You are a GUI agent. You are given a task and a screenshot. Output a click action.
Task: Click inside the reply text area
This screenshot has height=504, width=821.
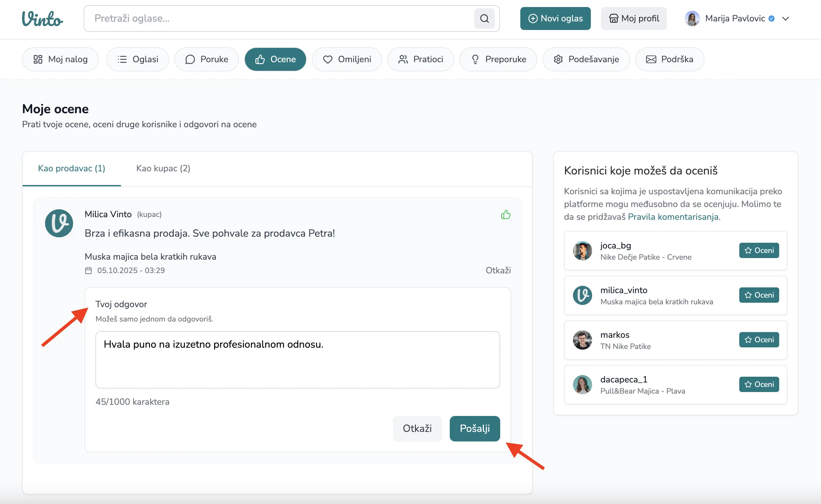[x=298, y=360]
